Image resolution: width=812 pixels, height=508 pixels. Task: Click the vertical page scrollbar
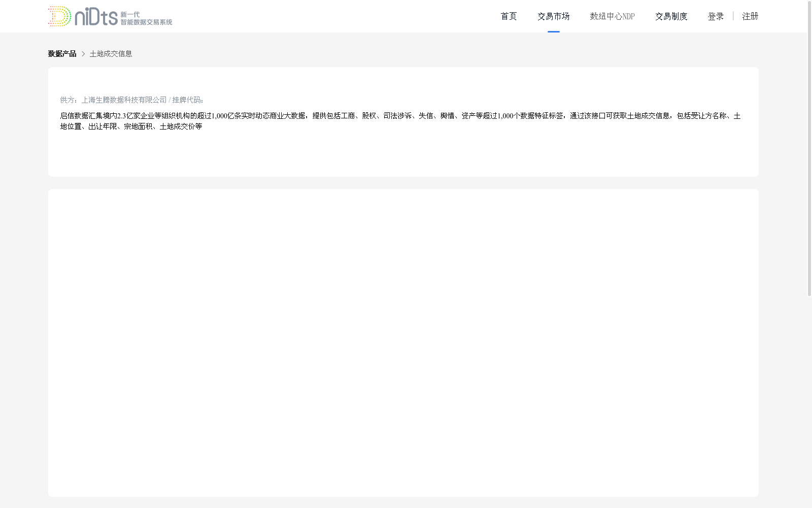point(809,148)
